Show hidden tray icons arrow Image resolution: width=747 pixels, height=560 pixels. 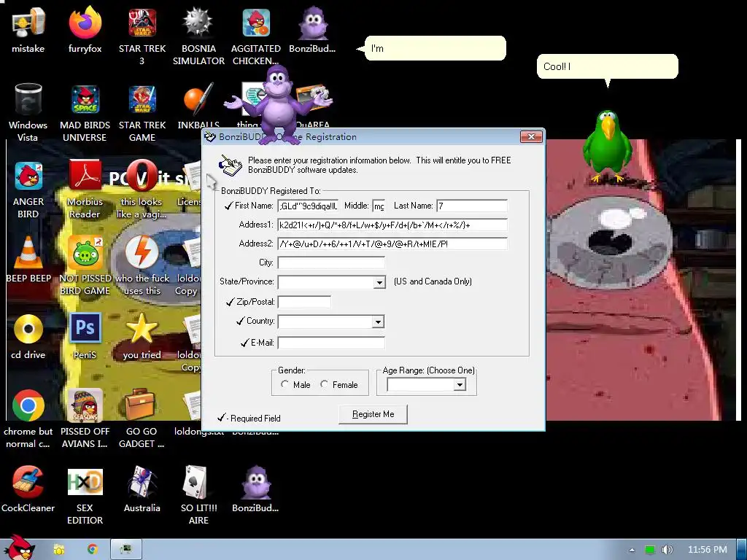point(632,550)
